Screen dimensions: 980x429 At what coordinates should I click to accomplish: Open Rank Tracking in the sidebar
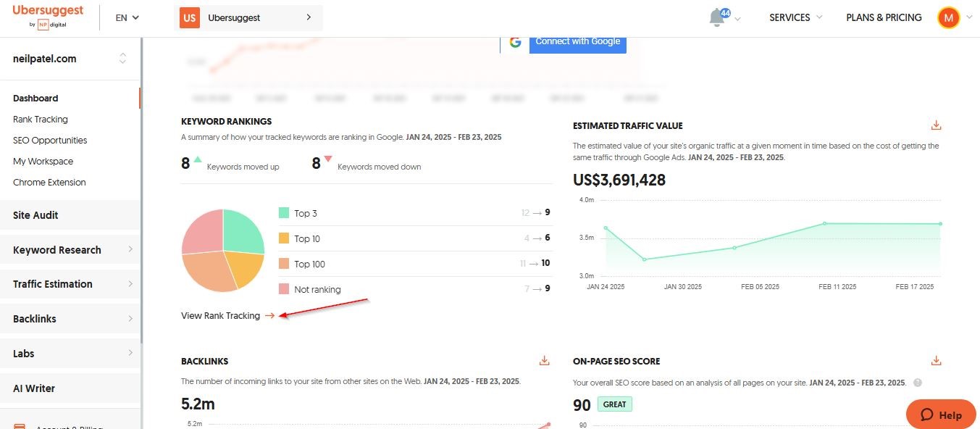click(x=41, y=120)
